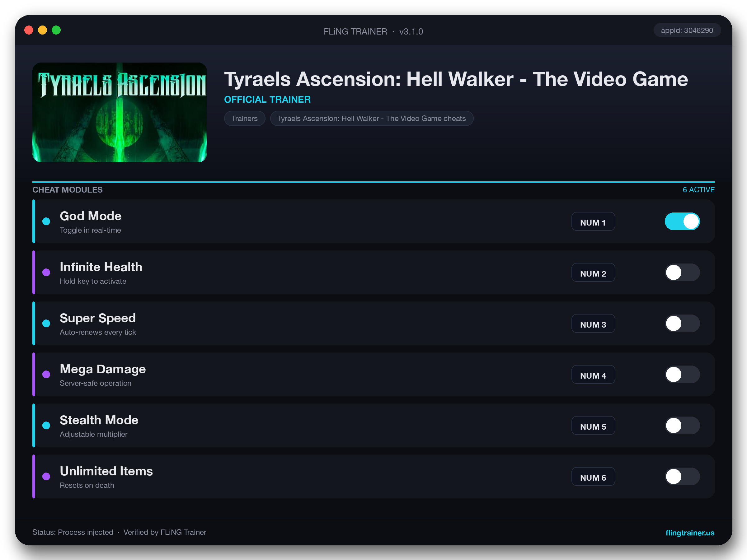
Task: Minimize the window with the yellow button
Action: point(42,30)
